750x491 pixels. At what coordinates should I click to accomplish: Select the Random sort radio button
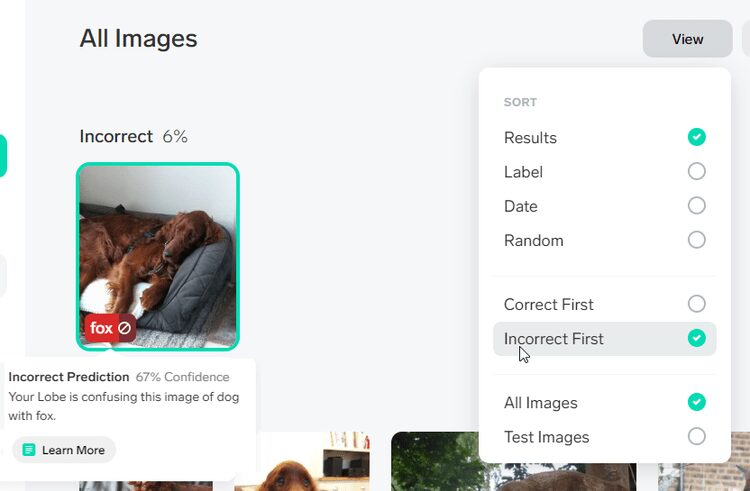tap(697, 240)
